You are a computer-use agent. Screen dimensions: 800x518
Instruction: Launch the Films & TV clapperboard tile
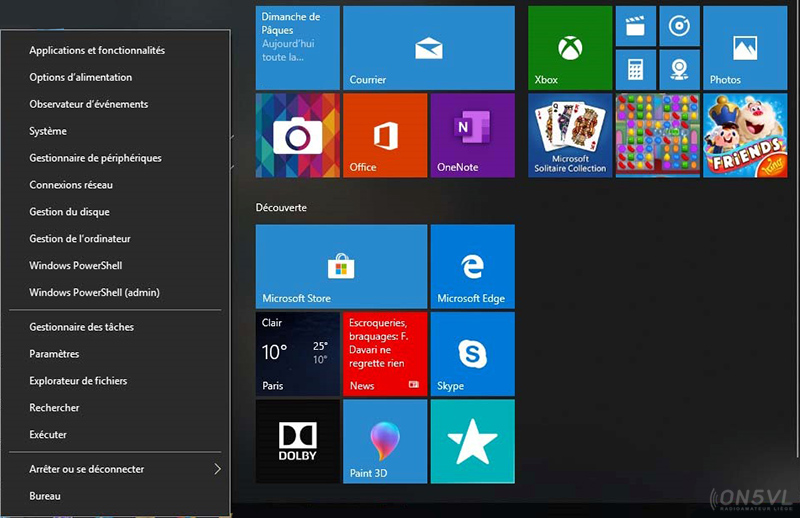(636, 26)
